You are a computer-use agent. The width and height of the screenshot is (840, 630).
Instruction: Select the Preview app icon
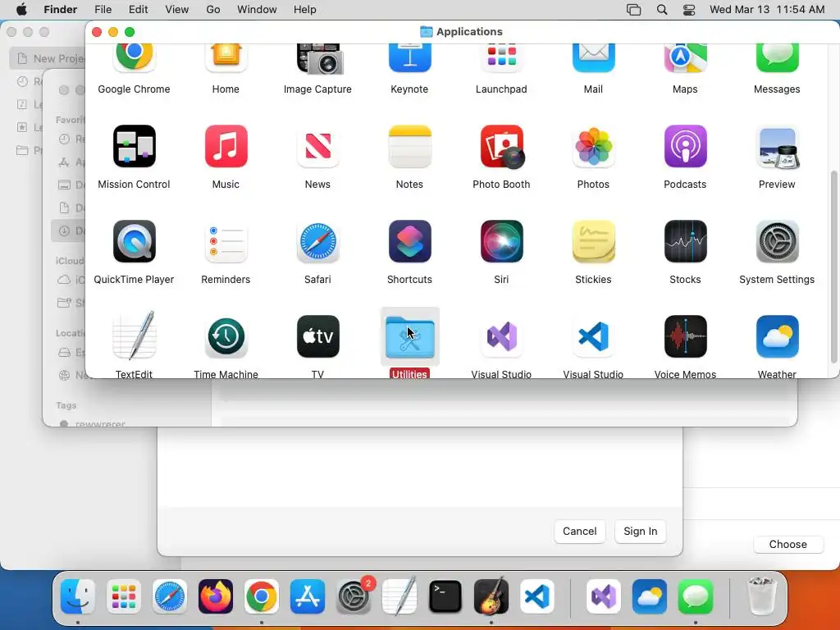coord(777,146)
